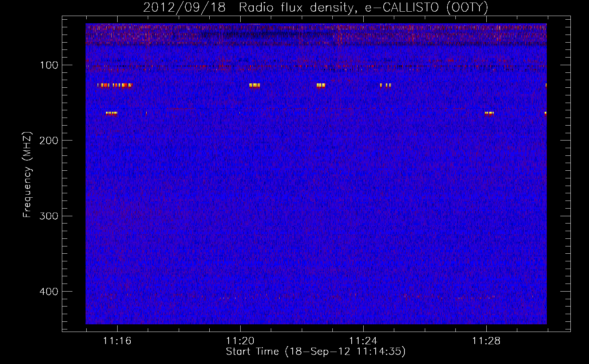This screenshot has width=589, height=364.
Task: Click the 200 frequency tick label
Action: pos(49,141)
